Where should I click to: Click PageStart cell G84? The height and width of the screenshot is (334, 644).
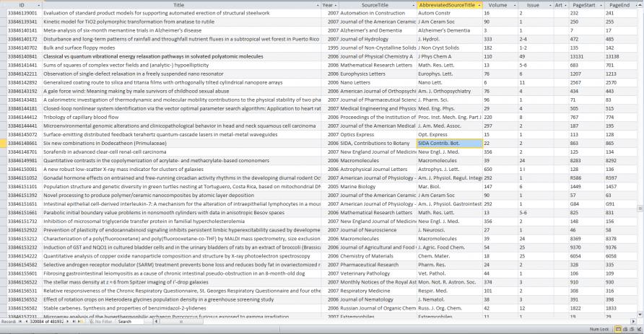pos(586,204)
